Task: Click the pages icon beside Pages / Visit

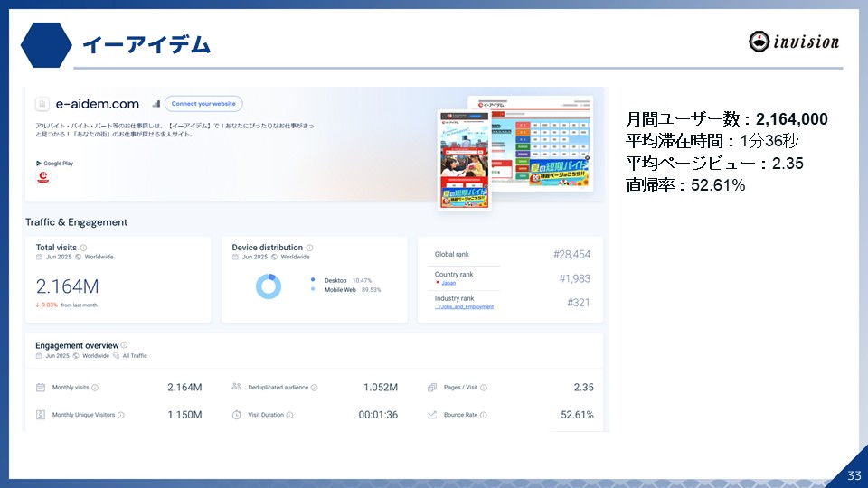Action: pyautogui.click(x=432, y=388)
